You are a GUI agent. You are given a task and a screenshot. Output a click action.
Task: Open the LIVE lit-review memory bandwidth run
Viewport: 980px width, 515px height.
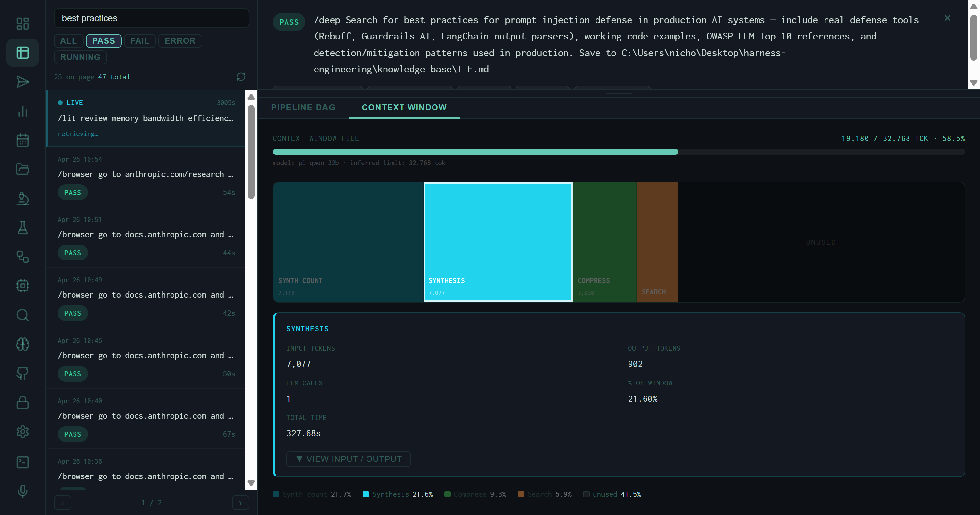click(x=145, y=118)
